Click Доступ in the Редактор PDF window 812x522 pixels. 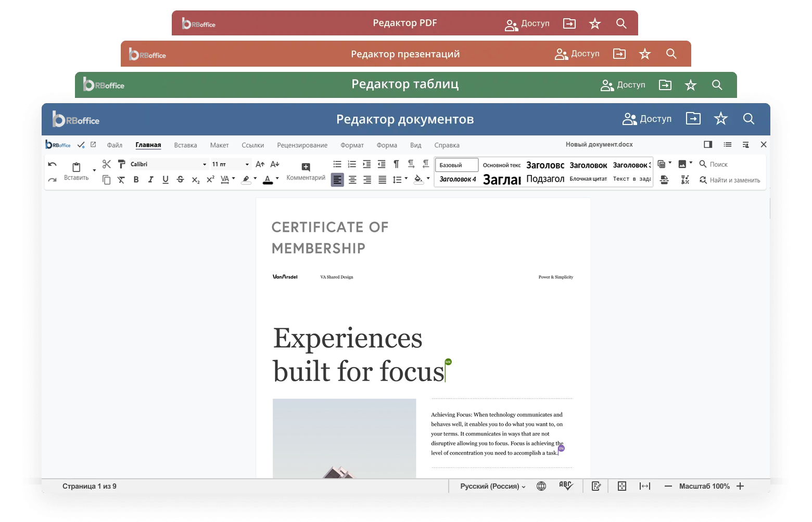[x=527, y=23]
